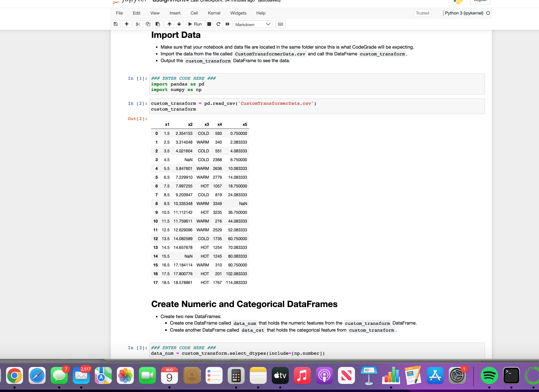Image resolution: width=539 pixels, height=392 pixels.
Task: Open the Kernel menu
Action: pos(214,13)
